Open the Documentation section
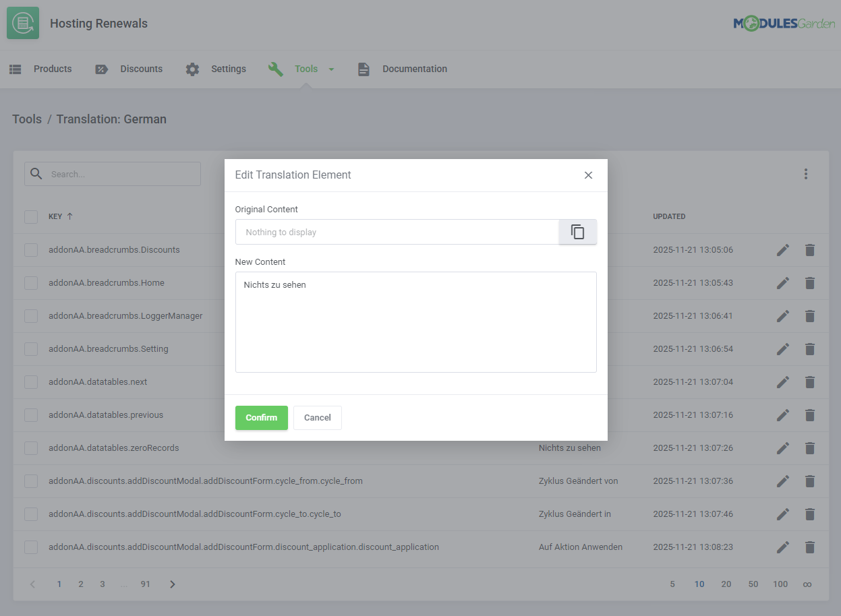Screen dimensions: 841x616 coord(414,69)
